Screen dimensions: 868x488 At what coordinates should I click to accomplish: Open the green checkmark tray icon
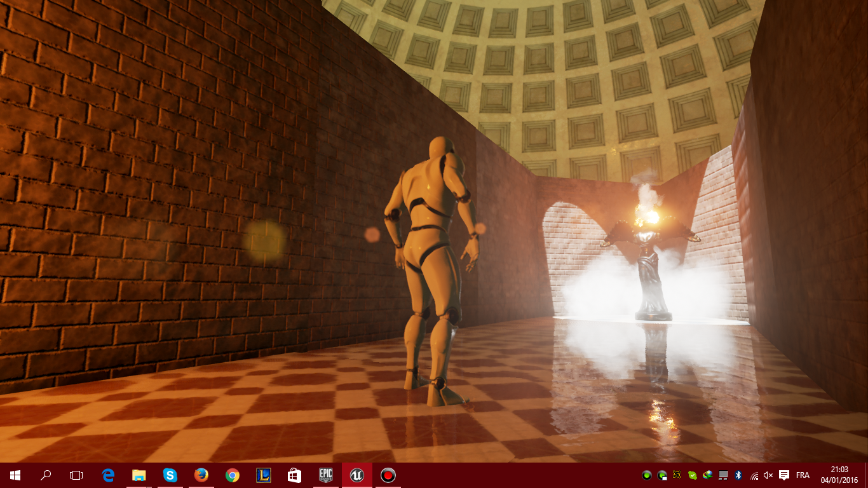coord(693,475)
